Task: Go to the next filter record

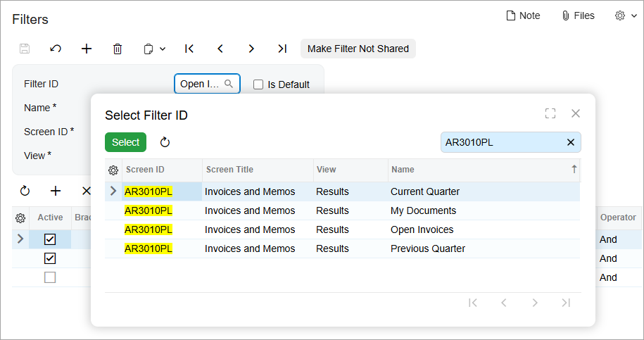Action: (251, 49)
